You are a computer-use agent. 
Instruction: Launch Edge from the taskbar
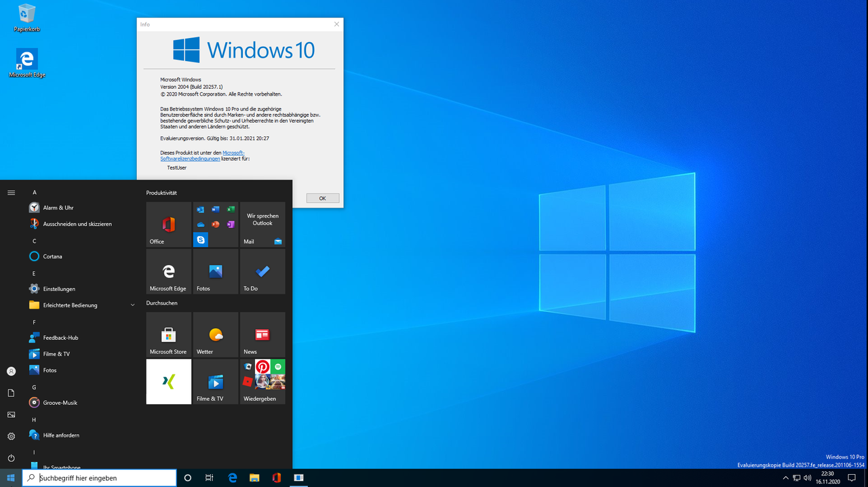pyautogui.click(x=233, y=478)
